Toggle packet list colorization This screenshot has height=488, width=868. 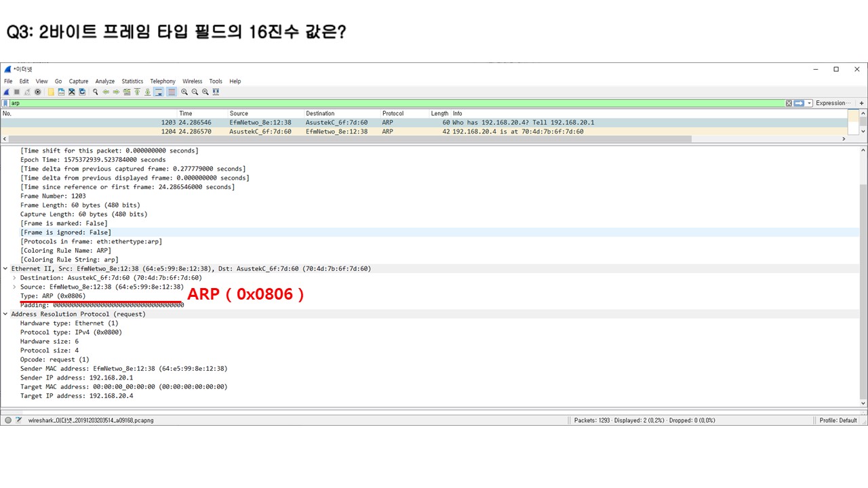coord(172,91)
